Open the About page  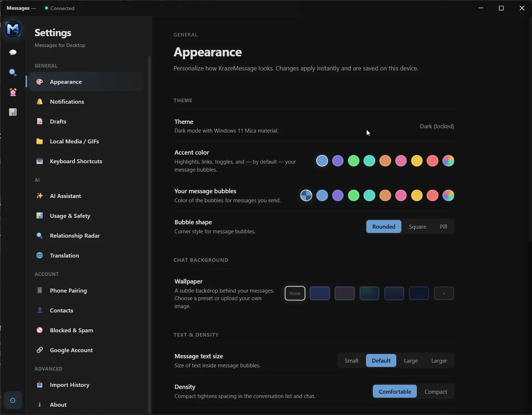86,405
